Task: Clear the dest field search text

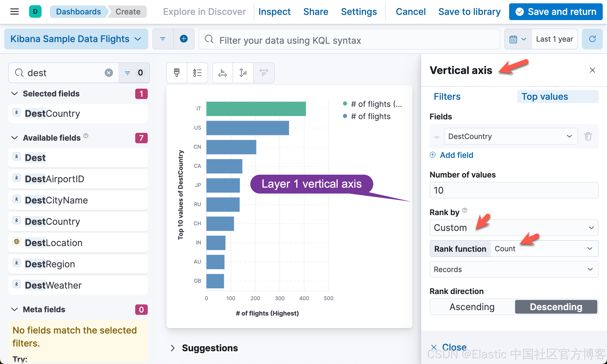Action: coord(109,73)
